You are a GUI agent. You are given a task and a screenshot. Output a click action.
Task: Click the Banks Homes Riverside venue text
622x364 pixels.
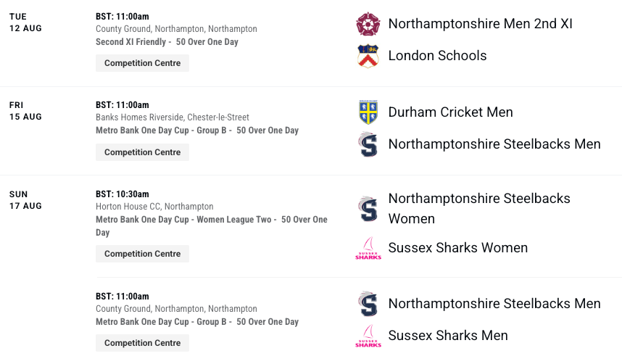(172, 117)
